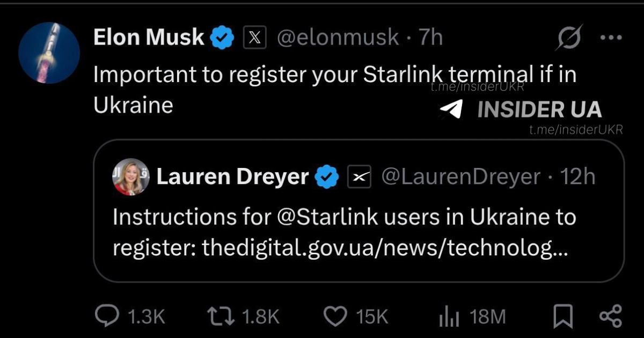Click the Elon Musk display name
Screen dimensions: 644x338
(149, 38)
